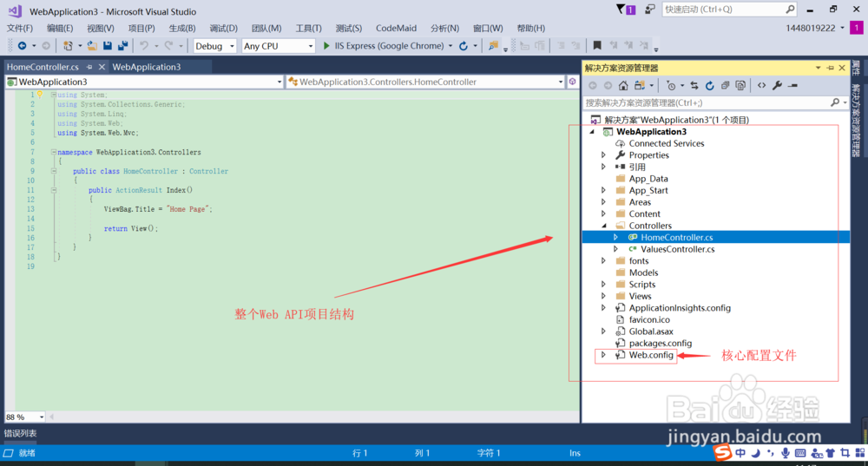Screen dimensions: 868x466
Task: Click the expand editor split icon beside class dropdown
Action: 572,82
